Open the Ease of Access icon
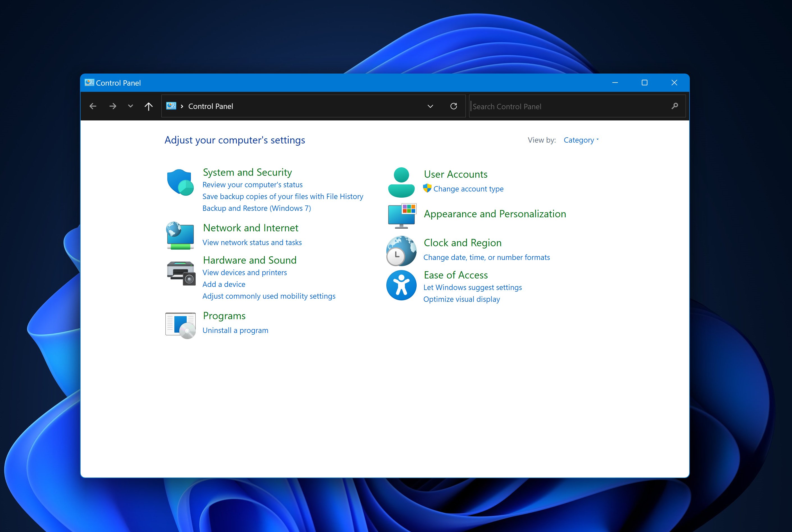Screen dimensions: 792x532 click(401, 285)
